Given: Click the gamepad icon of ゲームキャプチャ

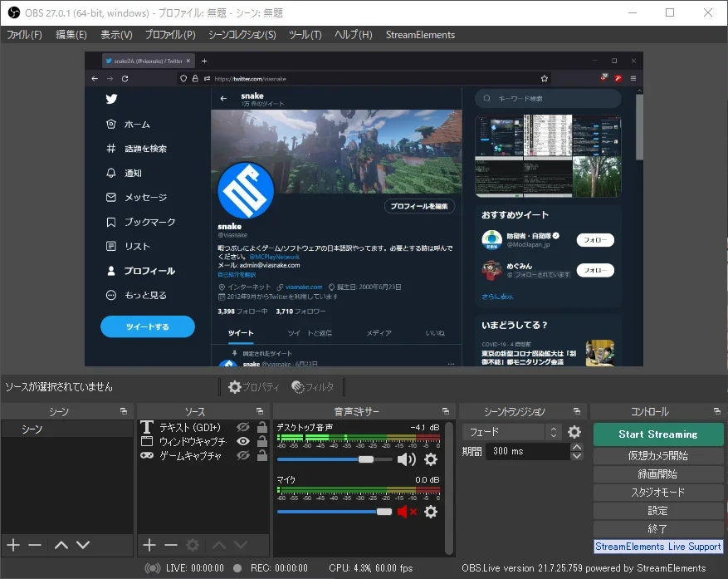Looking at the screenshot, I should point(147,455).
